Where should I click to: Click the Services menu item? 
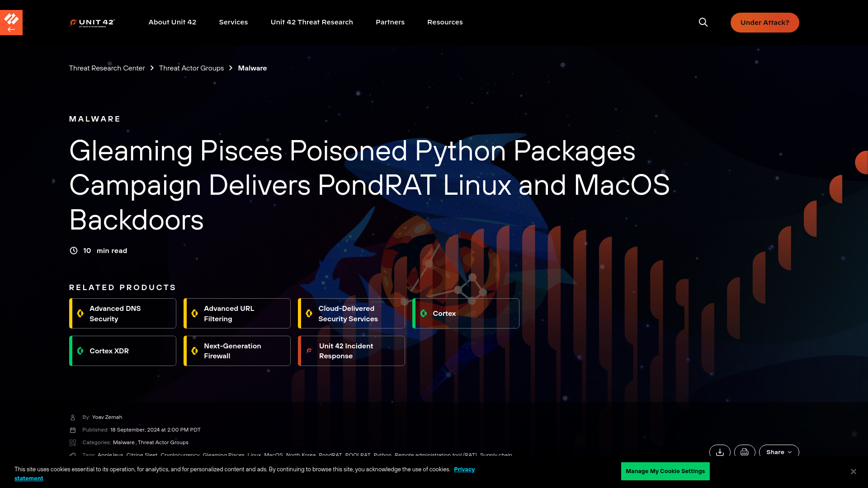(x=233, y=23)
